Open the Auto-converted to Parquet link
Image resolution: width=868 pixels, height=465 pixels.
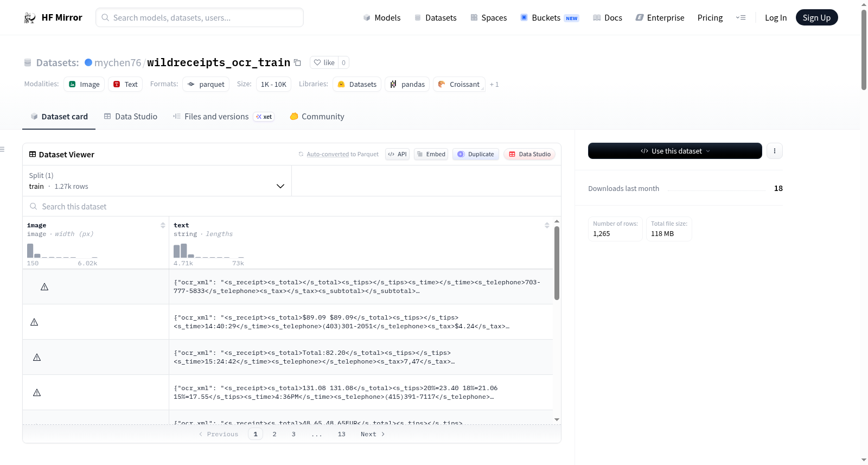(x=342, y=154)
